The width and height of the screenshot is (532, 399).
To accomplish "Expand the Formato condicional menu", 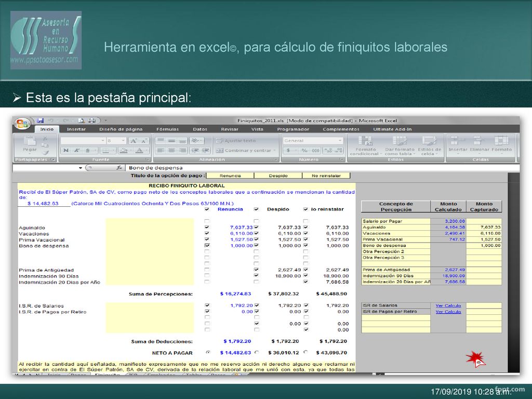I will click(366, 145).
